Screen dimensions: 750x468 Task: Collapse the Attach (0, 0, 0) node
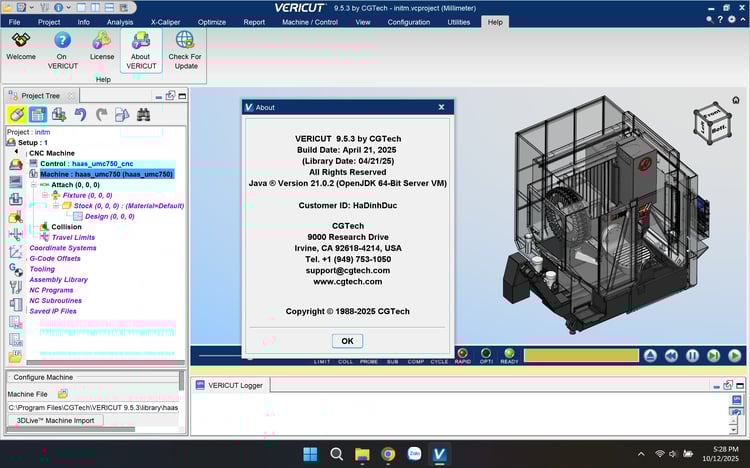[34, 185]
